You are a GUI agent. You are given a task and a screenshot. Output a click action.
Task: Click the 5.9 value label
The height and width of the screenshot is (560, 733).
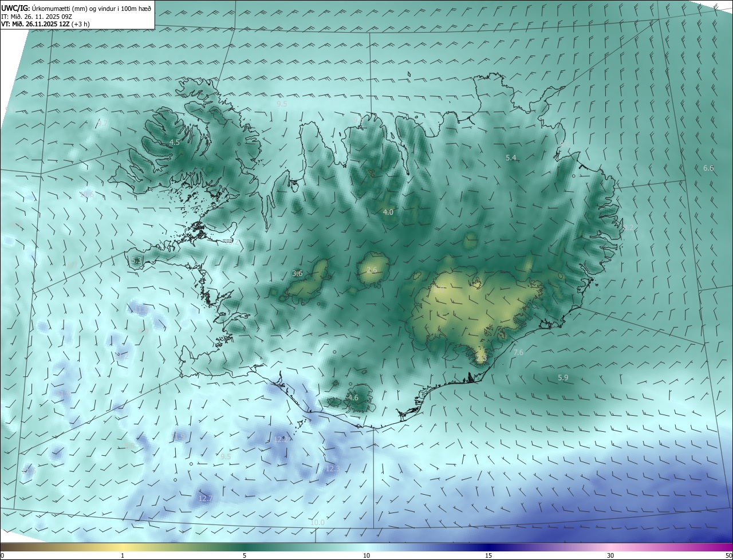[563, 377]
